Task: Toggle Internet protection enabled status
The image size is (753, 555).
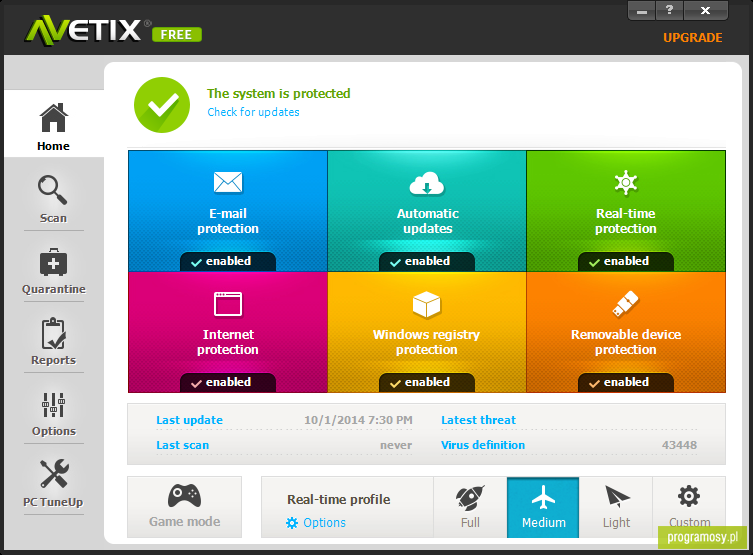Action: [228, 382]
